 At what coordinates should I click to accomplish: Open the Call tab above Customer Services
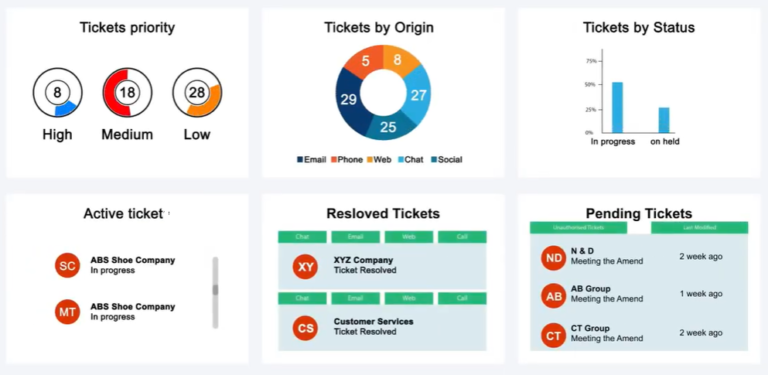(462, 298)
